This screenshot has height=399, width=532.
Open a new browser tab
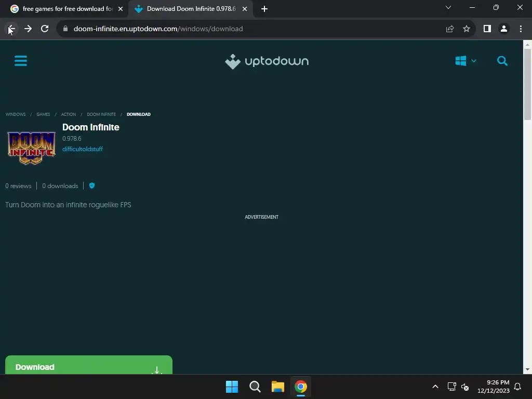264,9
